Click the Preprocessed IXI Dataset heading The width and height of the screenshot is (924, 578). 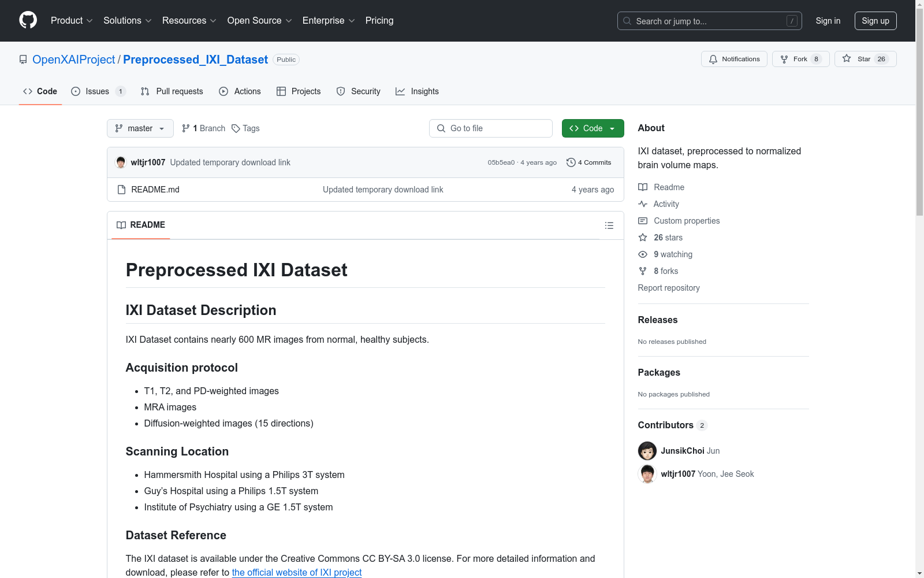tap(237, 270)
